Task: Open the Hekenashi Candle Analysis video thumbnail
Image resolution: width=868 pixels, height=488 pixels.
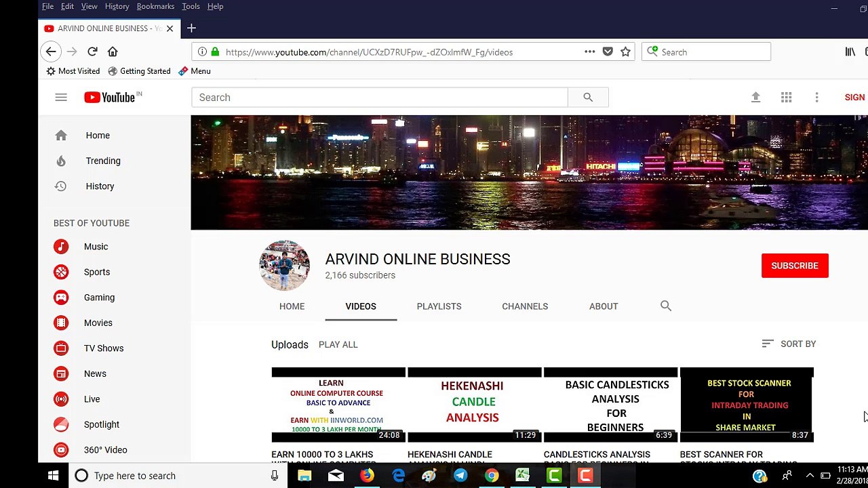Action: click(475, 405)
